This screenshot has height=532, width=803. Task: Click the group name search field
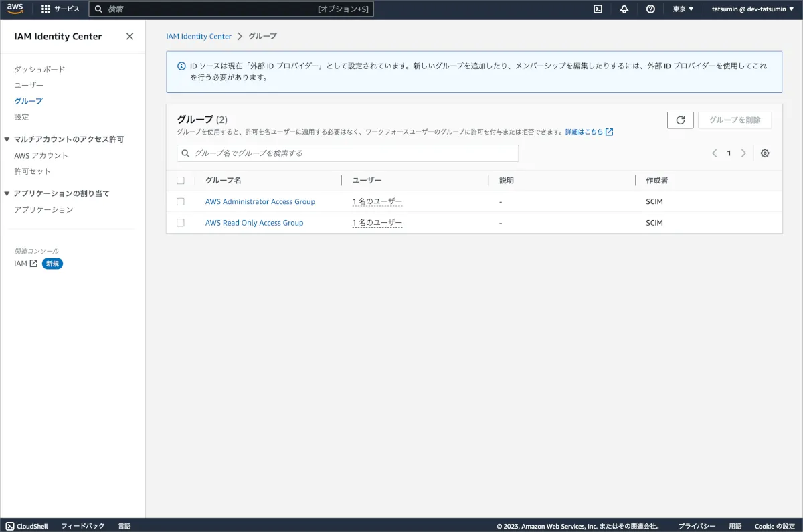[x=348, y=153]
